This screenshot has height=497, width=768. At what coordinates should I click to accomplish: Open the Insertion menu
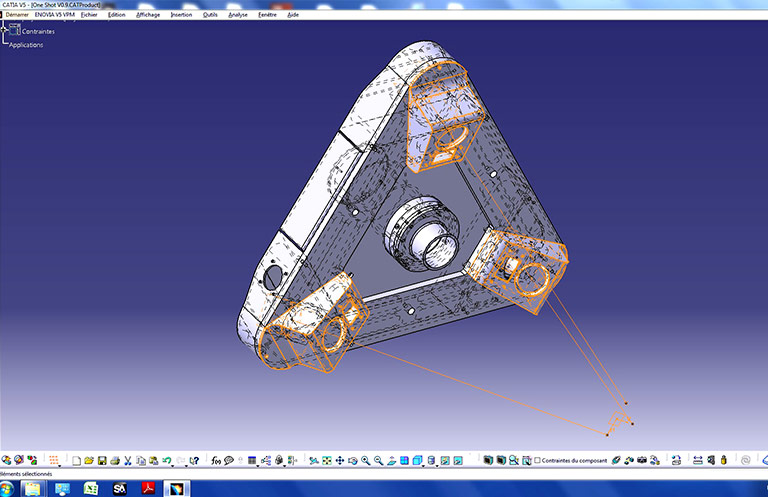[x=181, y=15]
